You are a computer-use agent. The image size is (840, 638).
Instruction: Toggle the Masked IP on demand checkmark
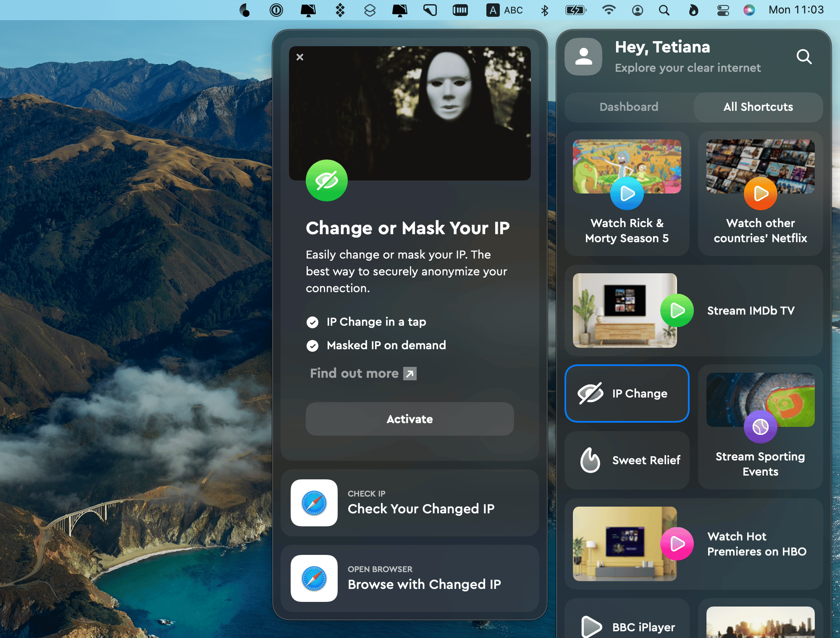[x=312, y=346]
